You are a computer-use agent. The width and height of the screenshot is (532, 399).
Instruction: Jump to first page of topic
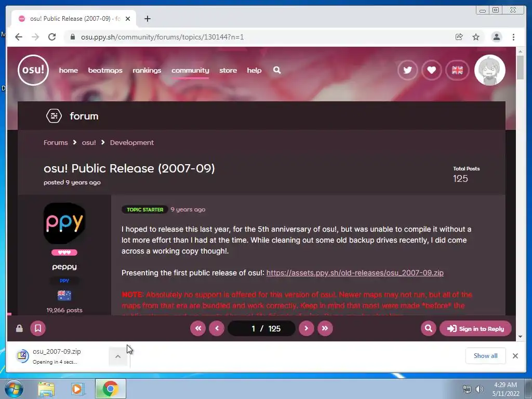198,328
